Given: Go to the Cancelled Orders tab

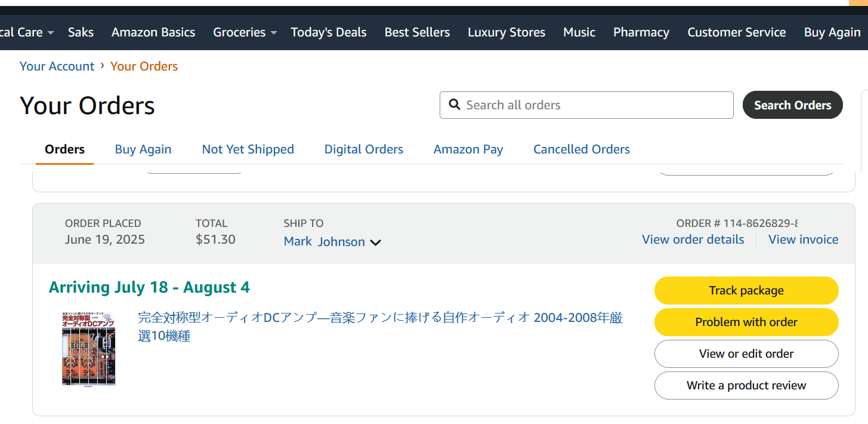Looking at the screenshot, I should tap(582, 149).
